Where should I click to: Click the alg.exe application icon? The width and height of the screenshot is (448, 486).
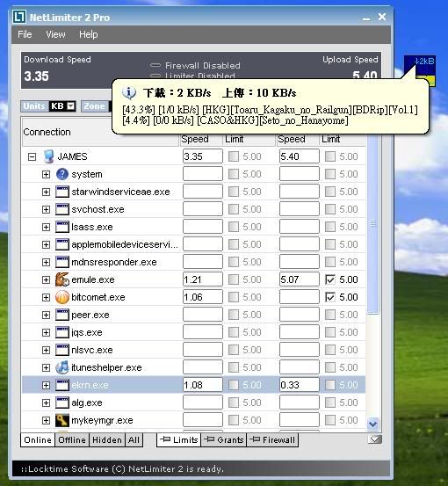(62, 403)
